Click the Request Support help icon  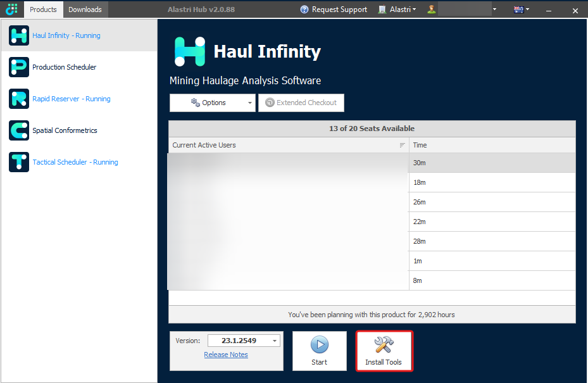pos(304,9)
